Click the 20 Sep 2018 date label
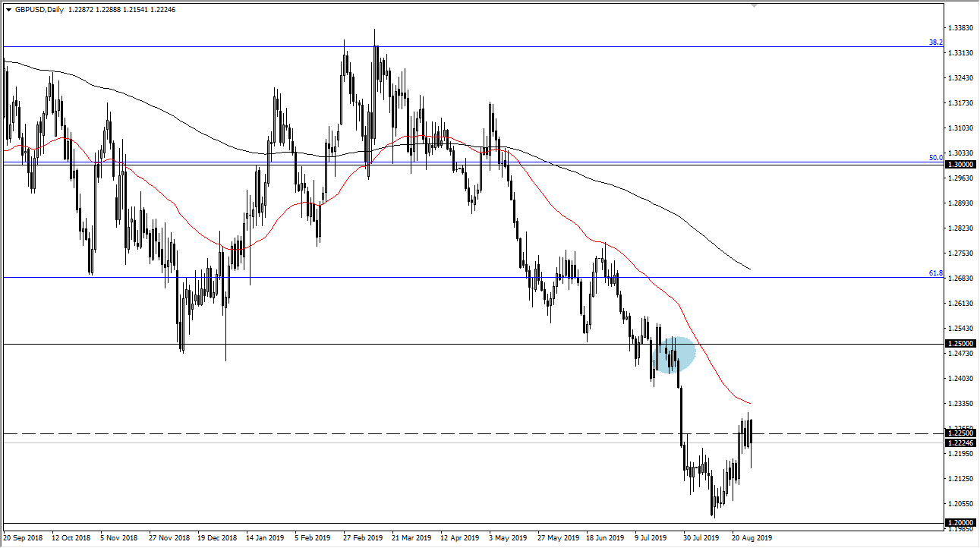 click(24, 537)
